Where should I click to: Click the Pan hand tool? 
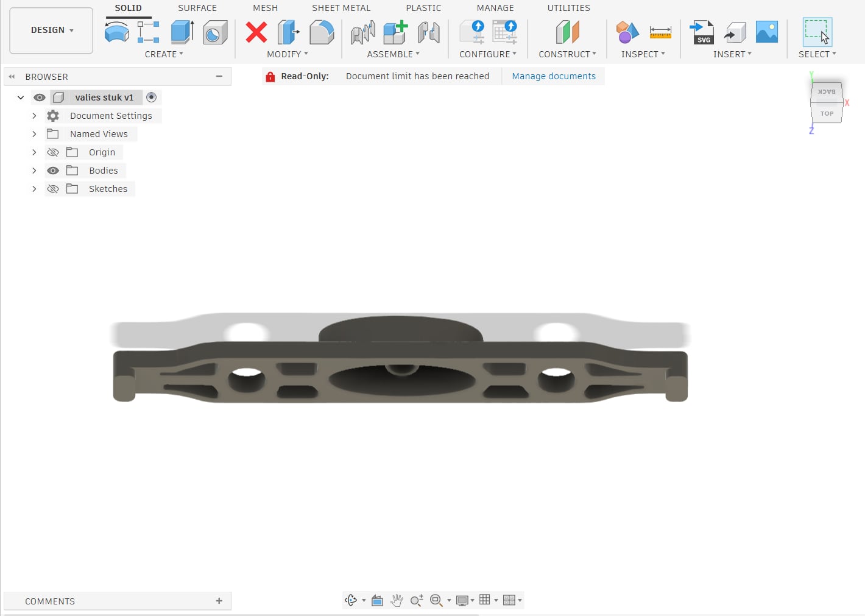pos(397,600)
